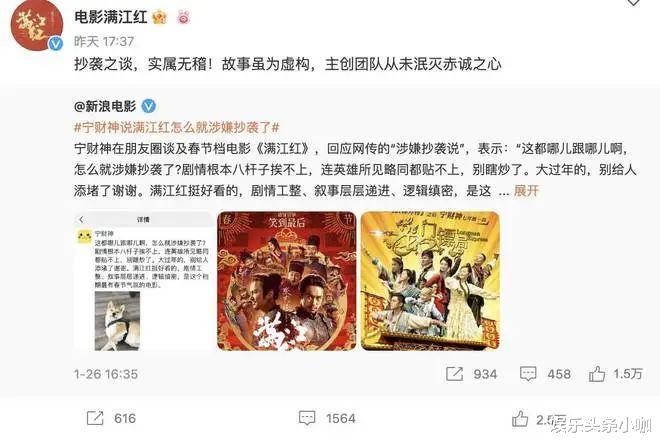The height and width of the screenshot is (444, 660).
Task: Open the 电影满江红 profile avatar
Action: click(x=37, y=25)
